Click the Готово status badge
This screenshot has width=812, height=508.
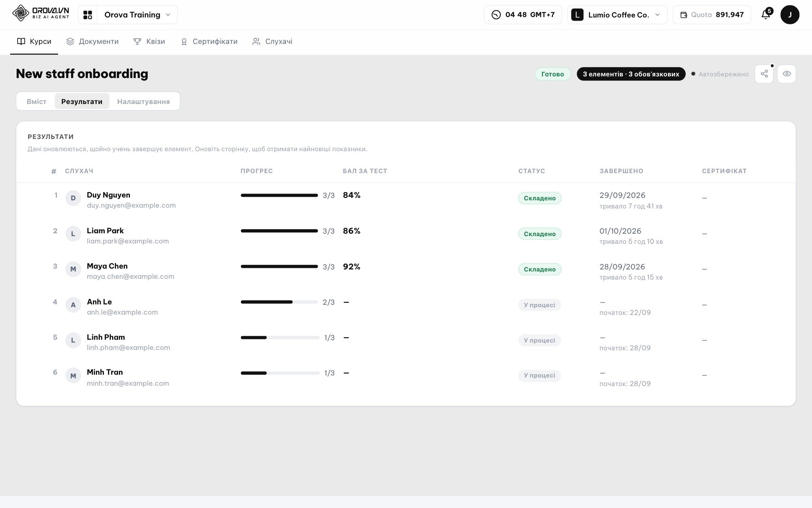pos(553,74)
